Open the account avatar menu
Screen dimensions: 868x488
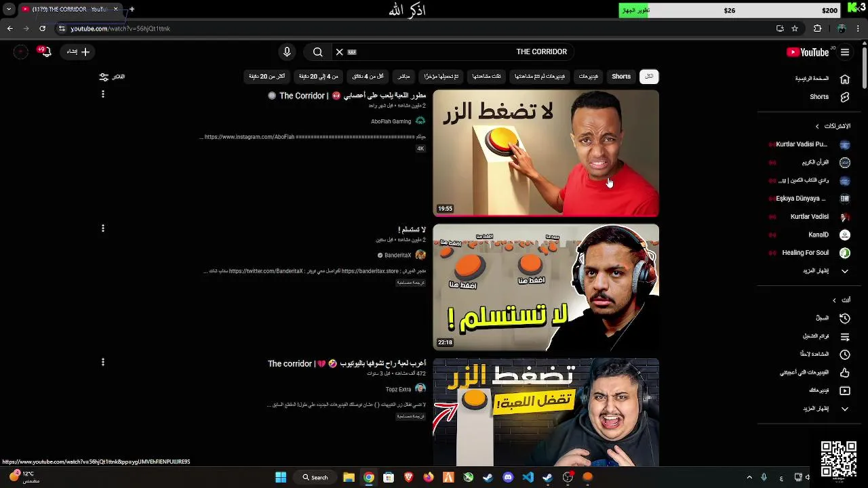pyautogui.click(x=21, y=52)
